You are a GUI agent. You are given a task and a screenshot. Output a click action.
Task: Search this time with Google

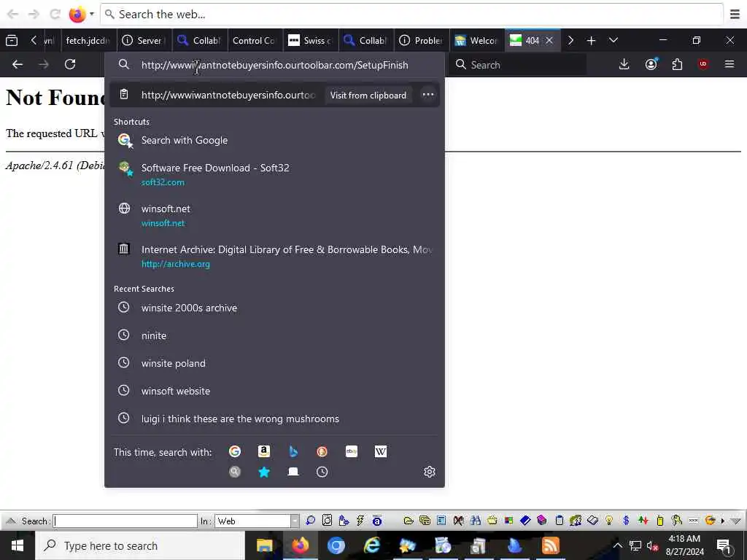235,451
